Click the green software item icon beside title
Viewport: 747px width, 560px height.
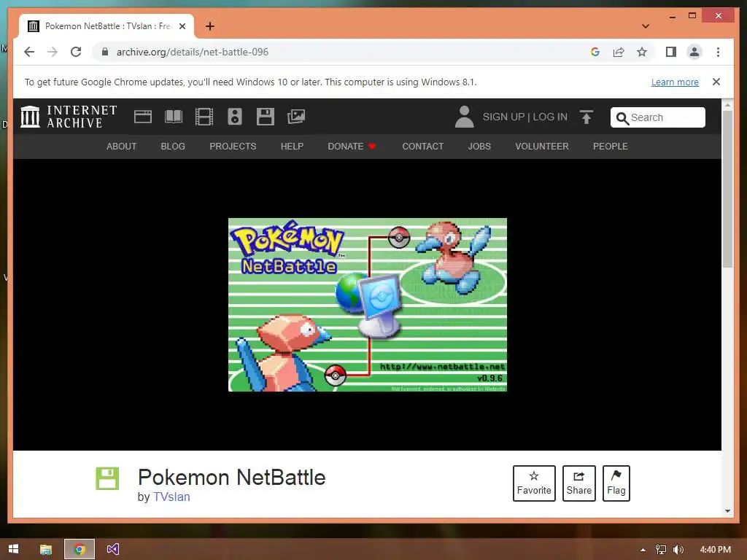107,478
